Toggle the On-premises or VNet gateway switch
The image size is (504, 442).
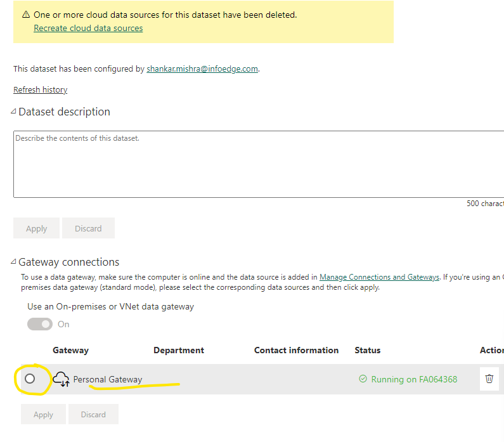pyautogui.click(x=40, y=324)
